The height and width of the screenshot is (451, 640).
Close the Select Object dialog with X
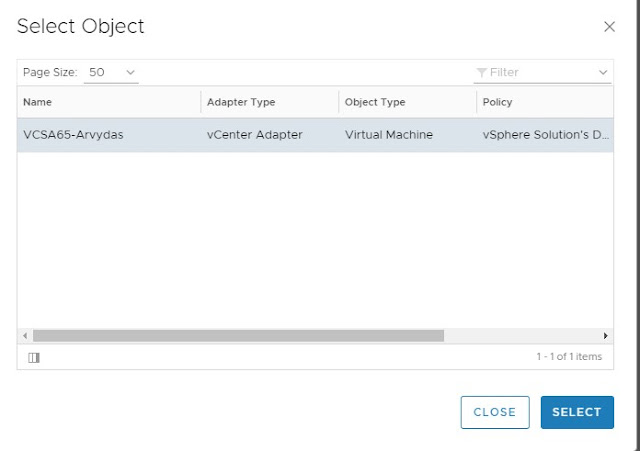coord(609,27)
